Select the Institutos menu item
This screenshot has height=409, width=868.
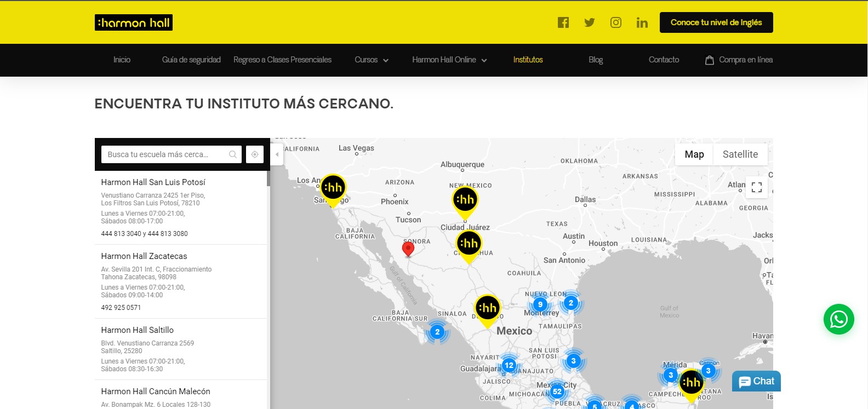click(528, 60)
